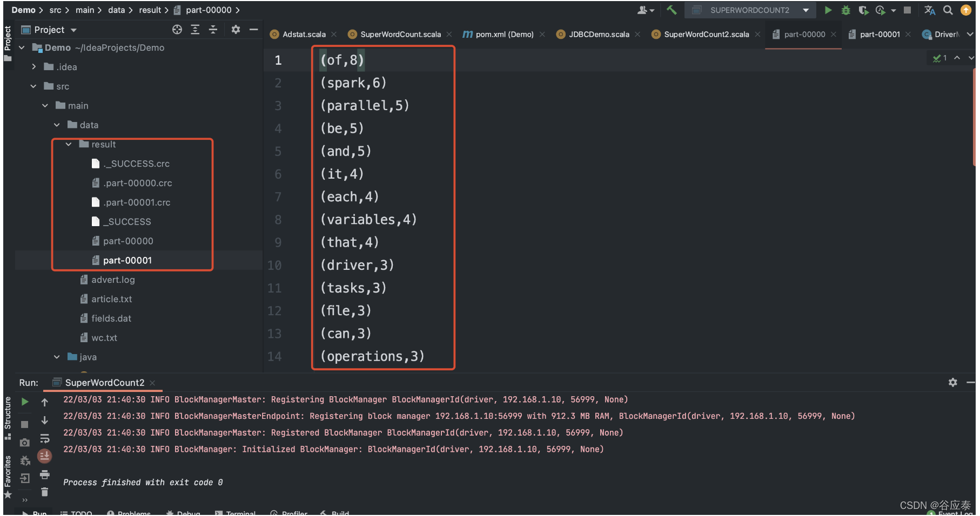Viewport: 980px width, 516px height.
Task: Click the Build project hammer icon
Action: pyautogui.click(x=672, y=10)
